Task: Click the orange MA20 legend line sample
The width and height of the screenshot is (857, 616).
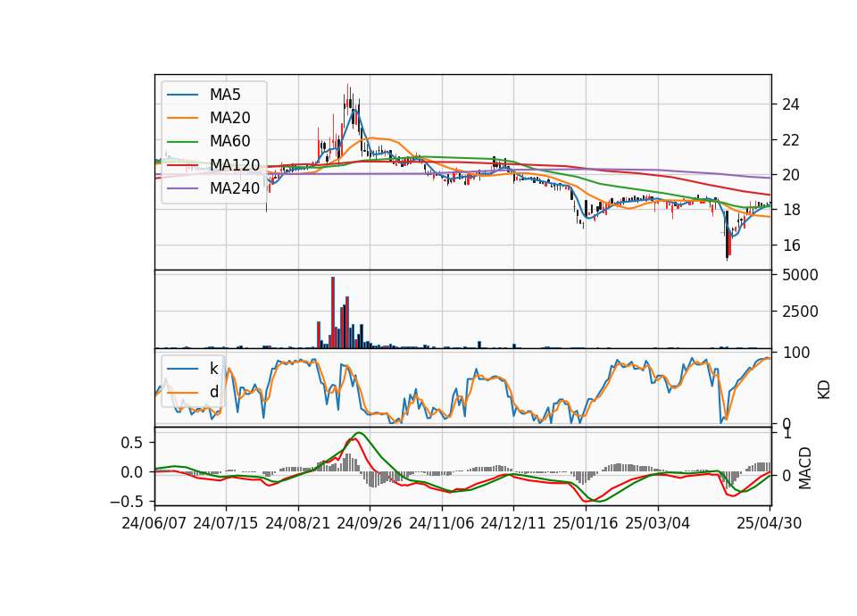Action: tap(182, 118)
